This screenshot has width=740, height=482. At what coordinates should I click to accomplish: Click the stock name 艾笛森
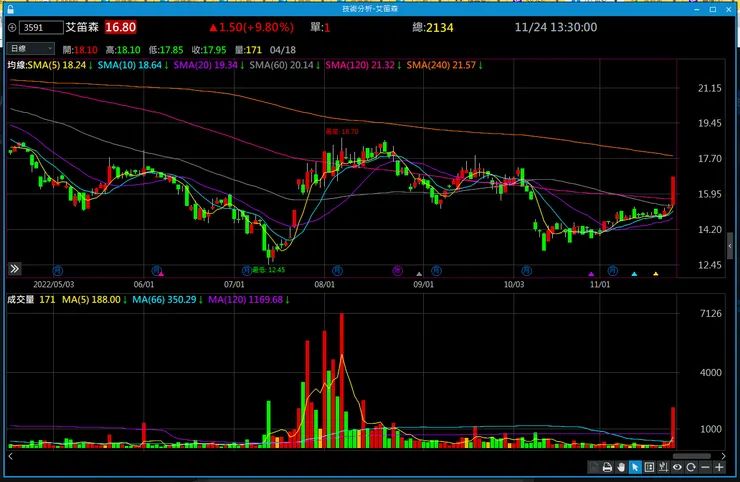tap(82, 27)
